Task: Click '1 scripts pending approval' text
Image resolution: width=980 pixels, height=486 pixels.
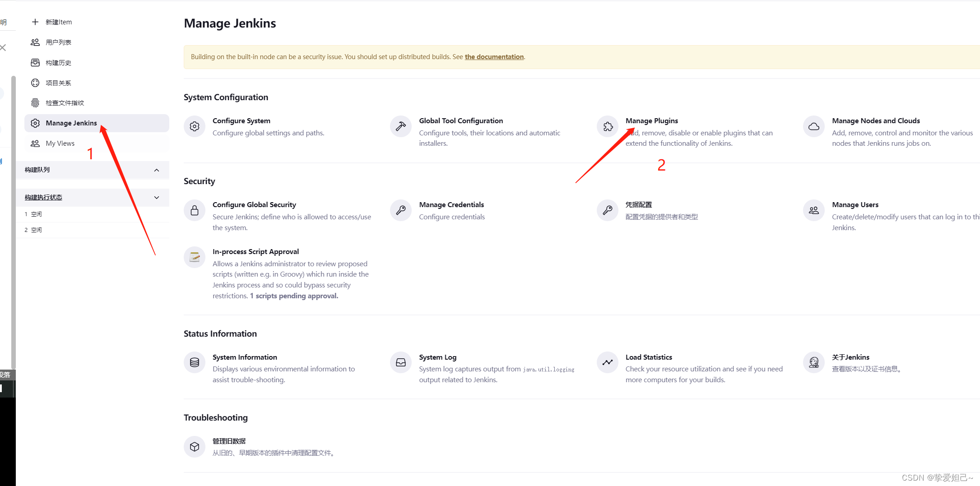Action: pyautogui.click(x=294, y=296)
